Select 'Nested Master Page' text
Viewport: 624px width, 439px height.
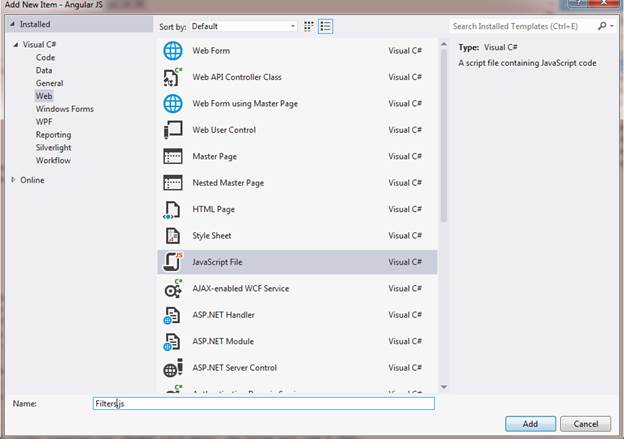[x=228, y=183]
